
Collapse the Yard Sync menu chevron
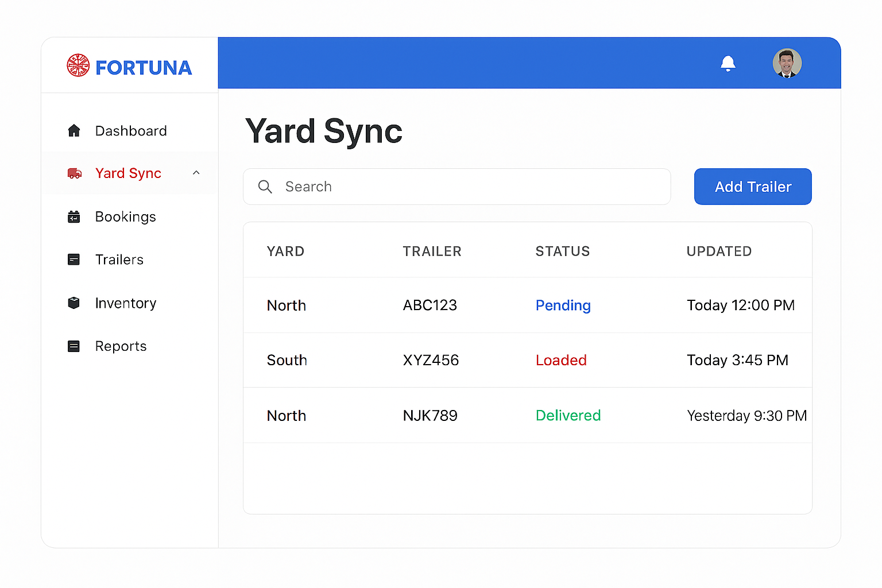(x=196, y=173)
